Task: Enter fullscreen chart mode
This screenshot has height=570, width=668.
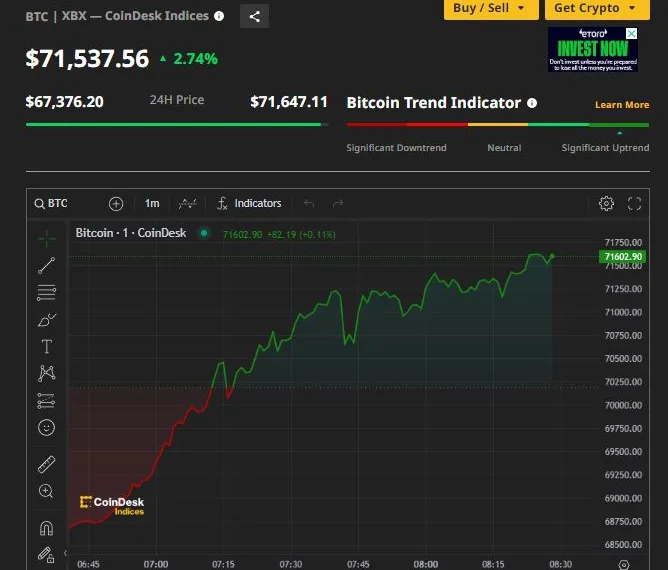Action: pos(634,204)
